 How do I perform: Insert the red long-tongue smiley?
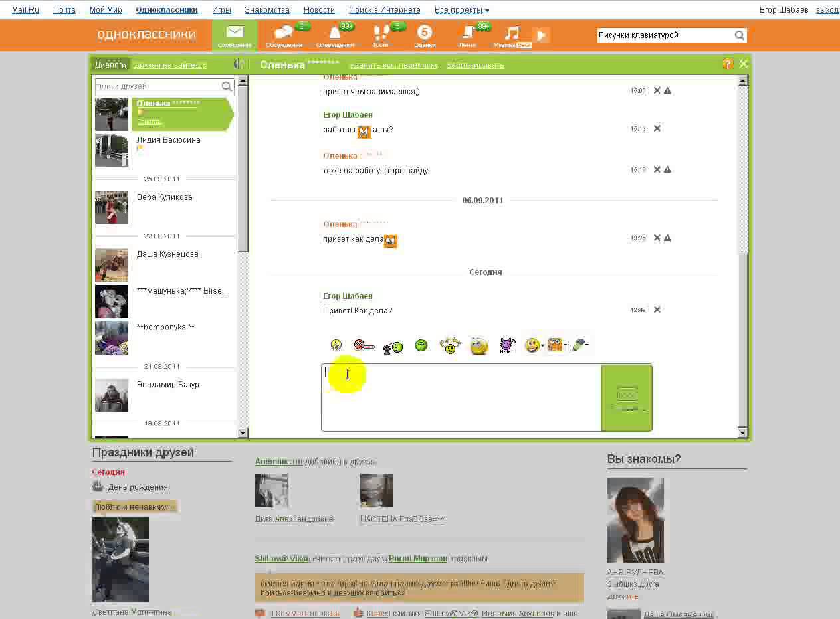tap(364, 345)
